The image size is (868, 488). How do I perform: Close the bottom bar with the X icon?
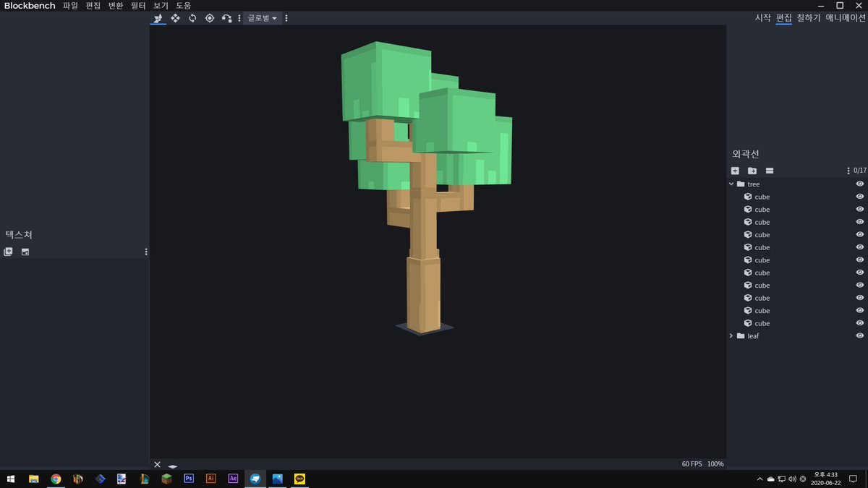point(157,465)
